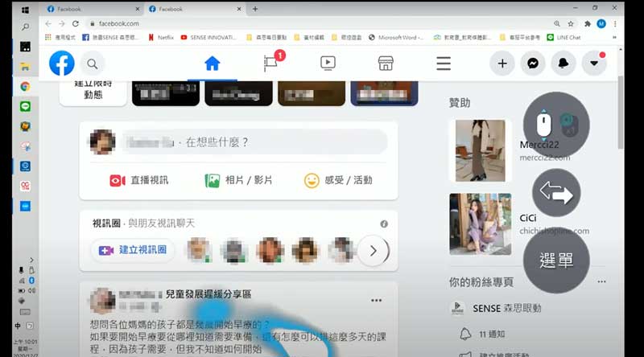Open the Chrome three-dot menu
The width and height of the screenshot is (644, 357).
615,24
